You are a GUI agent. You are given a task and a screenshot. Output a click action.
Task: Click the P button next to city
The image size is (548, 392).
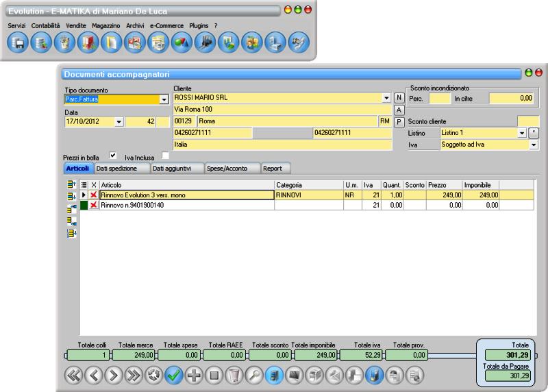click(399, 122)
